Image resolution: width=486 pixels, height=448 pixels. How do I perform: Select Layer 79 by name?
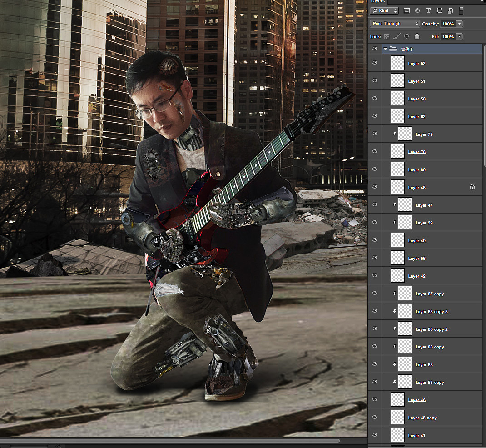(424, 134)
